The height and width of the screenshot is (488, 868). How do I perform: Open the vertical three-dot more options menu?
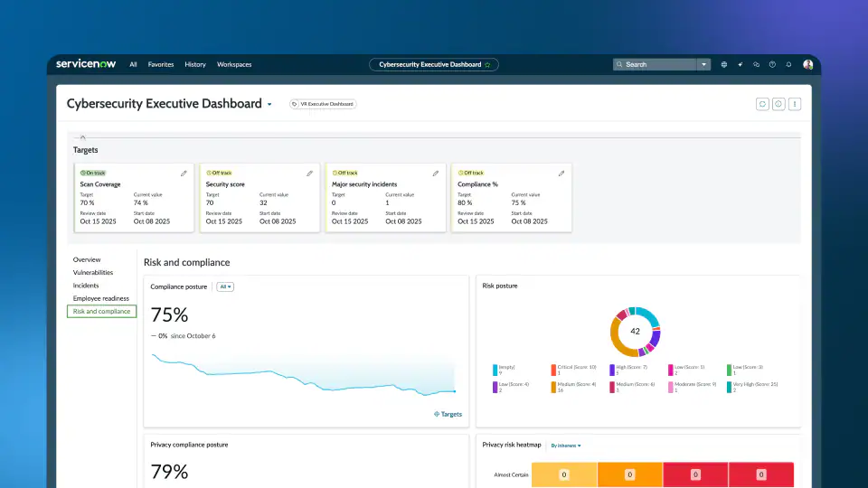click(x=795, y=104)
